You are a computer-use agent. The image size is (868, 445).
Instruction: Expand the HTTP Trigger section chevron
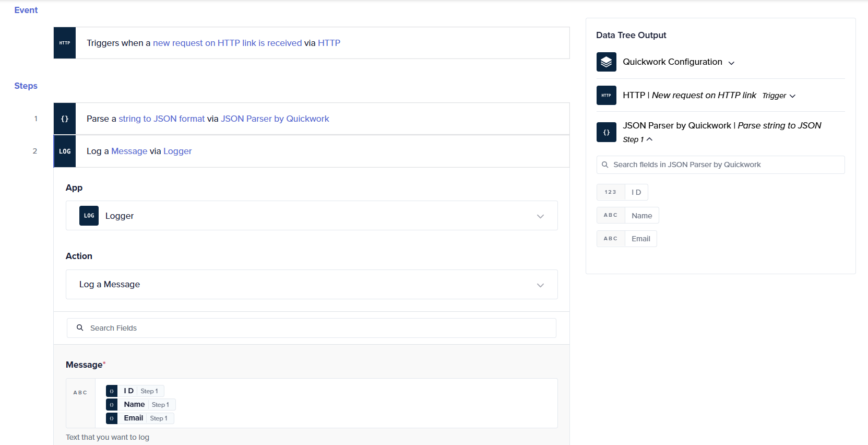792,96
